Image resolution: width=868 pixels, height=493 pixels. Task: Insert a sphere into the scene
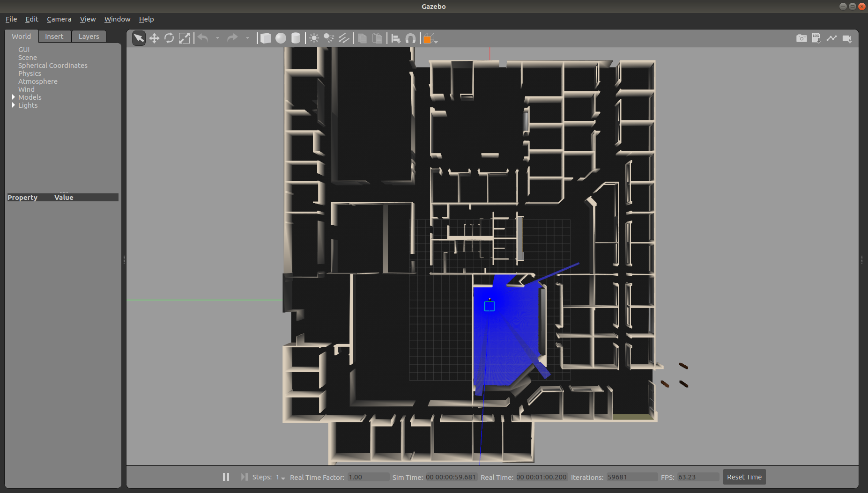pos(281,38)
